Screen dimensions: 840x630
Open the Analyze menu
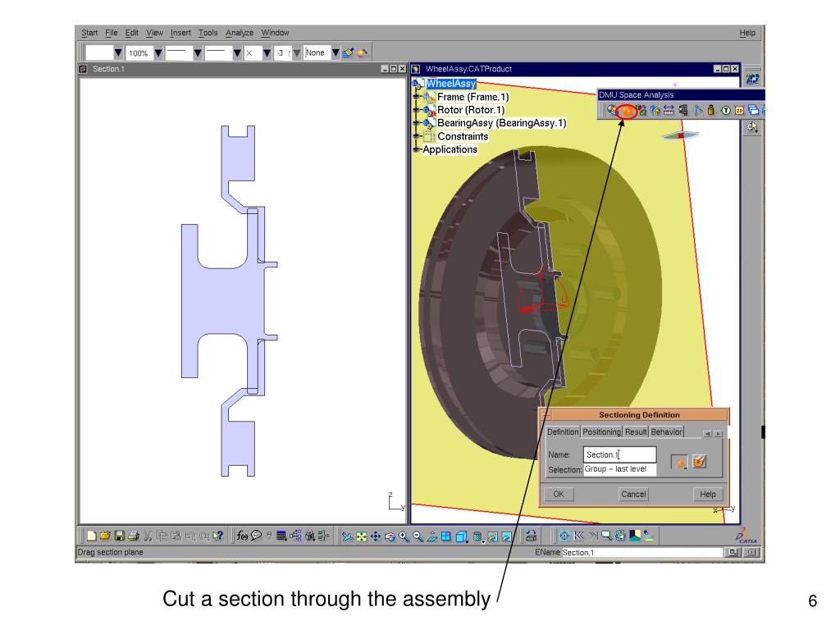coord(240,33)
